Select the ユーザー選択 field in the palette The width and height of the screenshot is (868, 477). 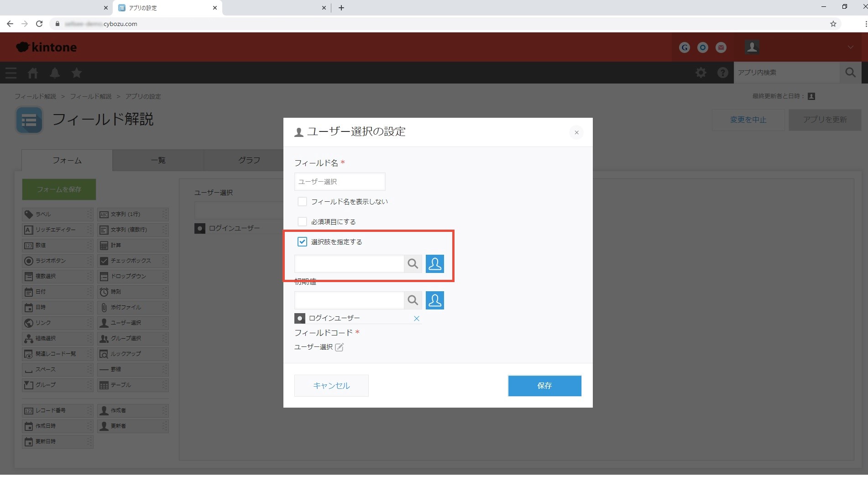pos(133,323)
